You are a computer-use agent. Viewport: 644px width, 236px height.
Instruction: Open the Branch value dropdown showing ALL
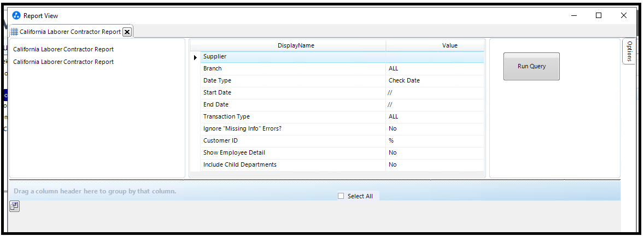pyautogui.click(x=435, y=69)
